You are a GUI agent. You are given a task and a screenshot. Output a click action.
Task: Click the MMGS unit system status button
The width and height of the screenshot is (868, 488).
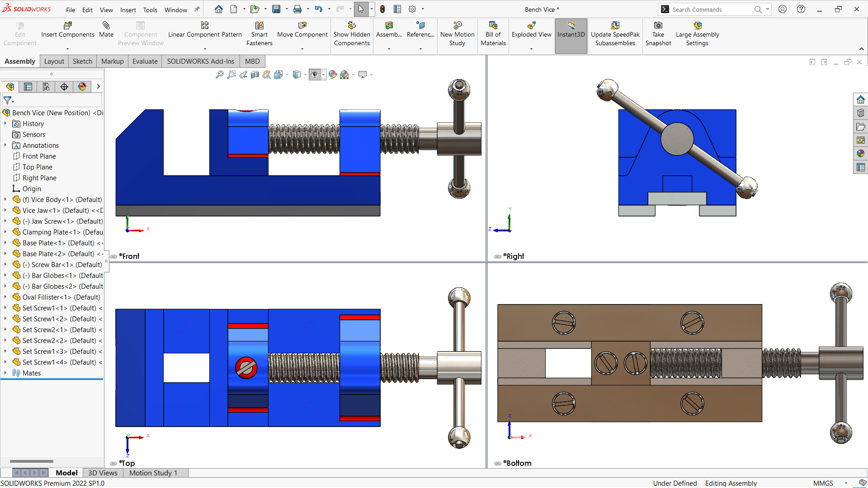coord(823,483)
